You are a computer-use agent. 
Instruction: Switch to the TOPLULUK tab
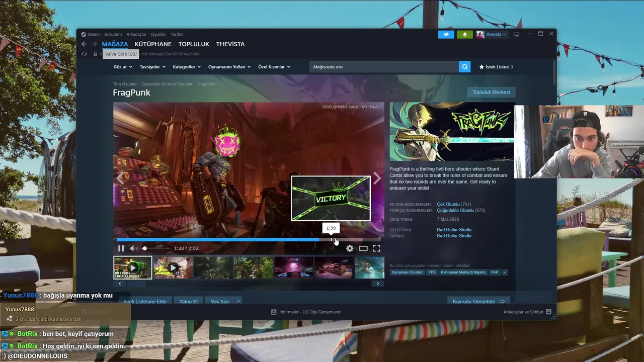pos(194,44)
